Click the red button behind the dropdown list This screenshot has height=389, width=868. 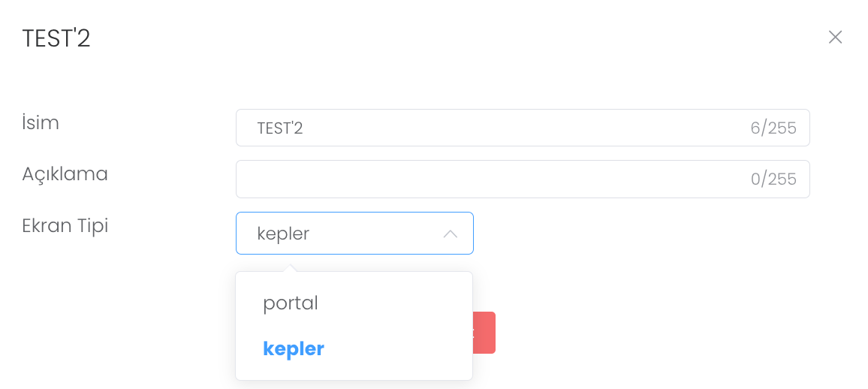click(484, 333)
